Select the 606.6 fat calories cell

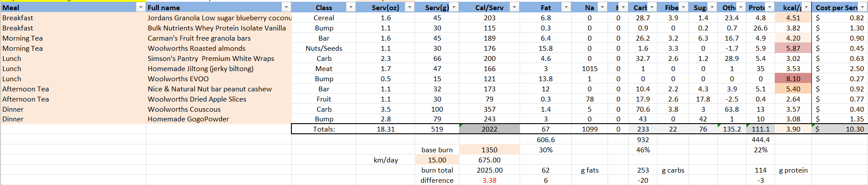click(x=546, y=140)
